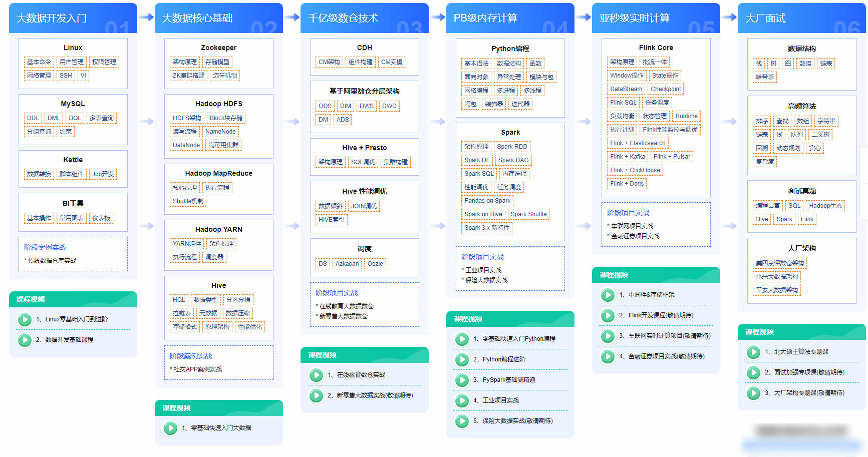This screenshot has height=457, width=868.
Task: Click the 平安大数据架构 tag
Action: point(777,290)
